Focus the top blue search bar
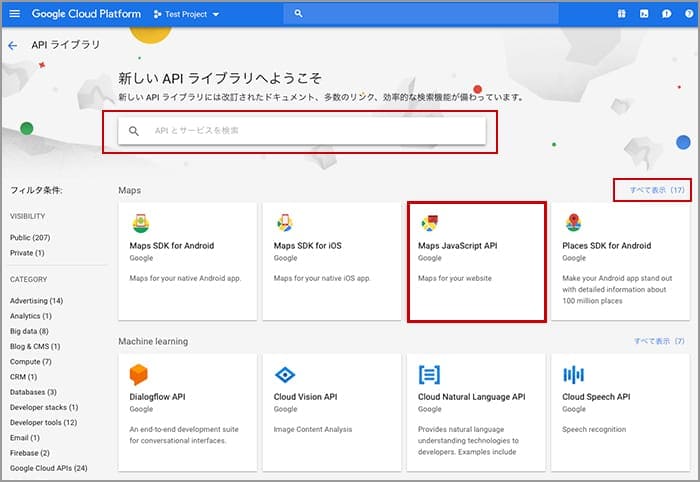The height and width of the screenshot is (482, 700). [421, 14]
